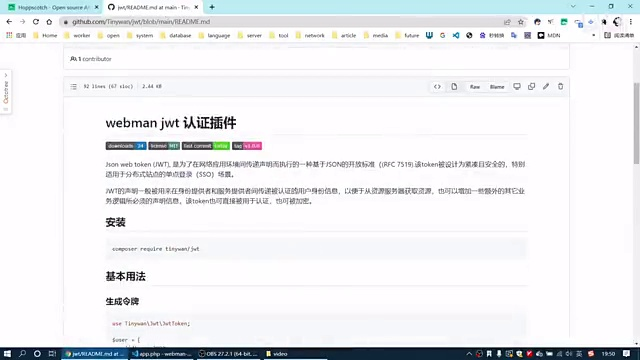
Task: Delete this file with trash icon
Action: (560, 87)
